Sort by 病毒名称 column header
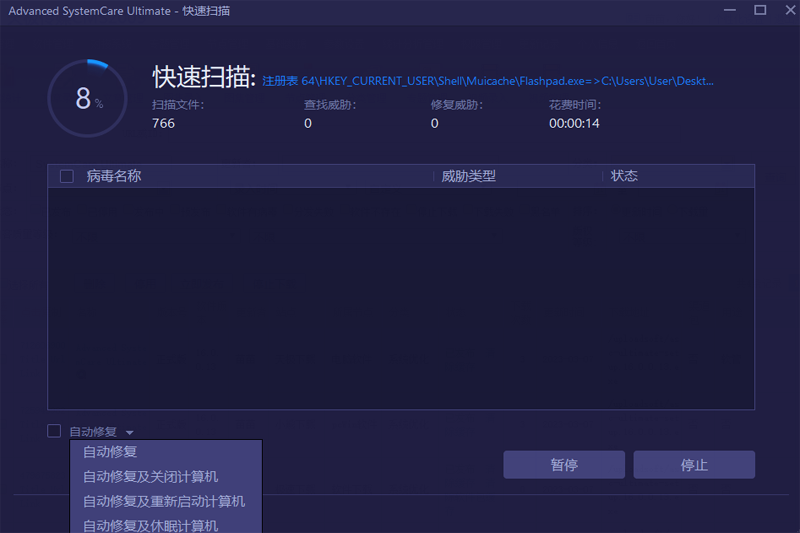Screen dimensions: 800x533 (x=114, y=176)
